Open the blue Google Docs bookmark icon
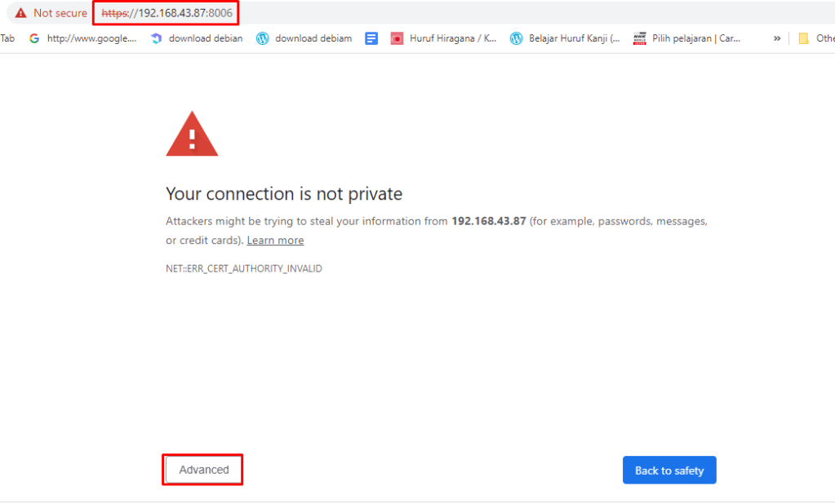 point(371,38)
